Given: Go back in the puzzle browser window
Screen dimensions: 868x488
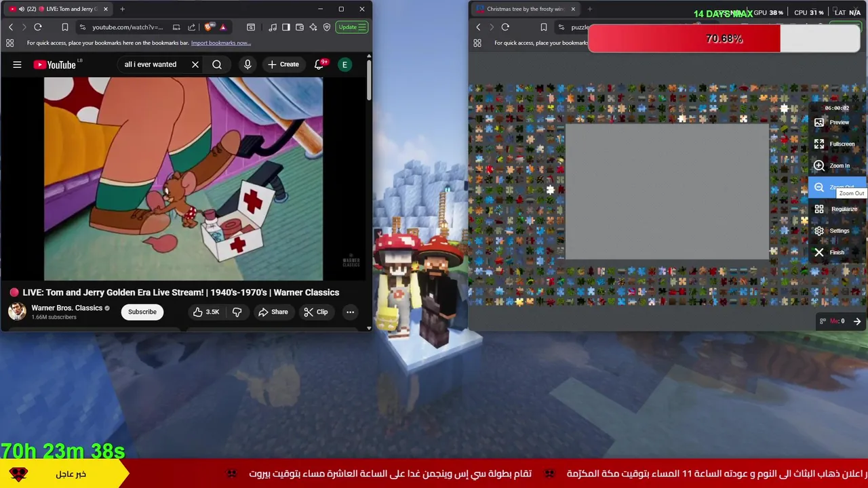Looking at the screenshot, I should (x=478, y=27).
